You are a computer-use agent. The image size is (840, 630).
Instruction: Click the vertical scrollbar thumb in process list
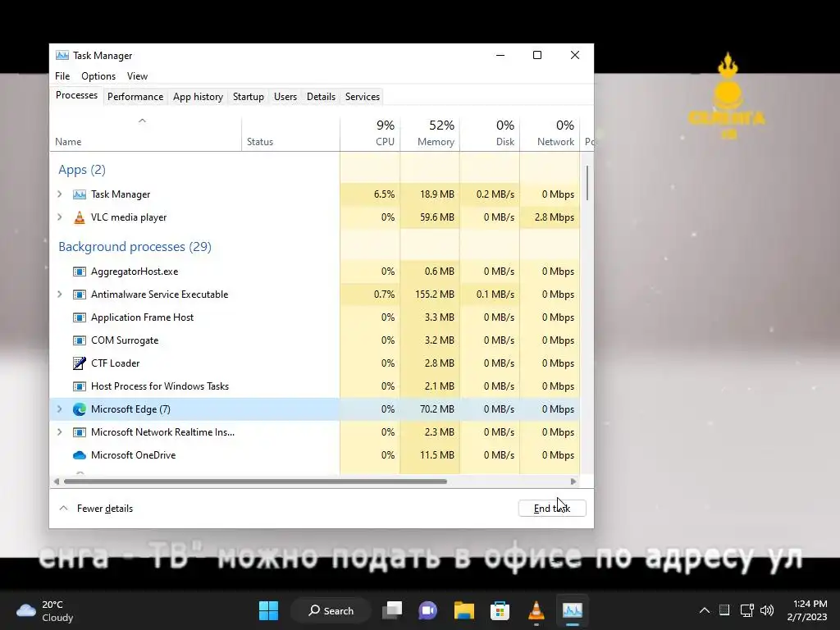587,183
